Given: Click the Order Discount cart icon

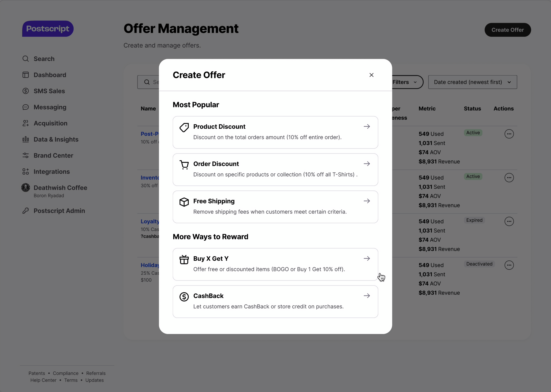Looking at the screenshot, I should [x=184, y=165].
